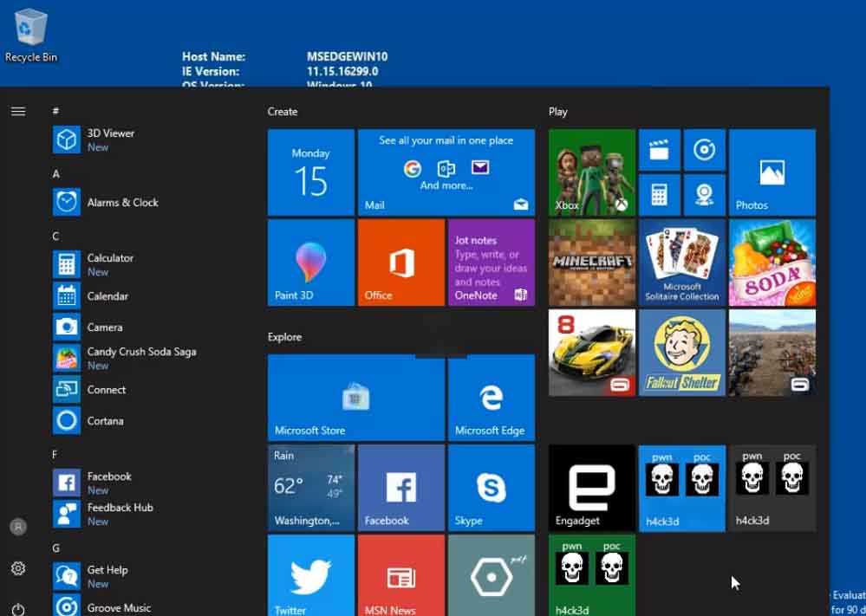The height and width of the screenshot is (616, 866).
Task: Click the '#' letter header in app list
Action: pos(55,111)
